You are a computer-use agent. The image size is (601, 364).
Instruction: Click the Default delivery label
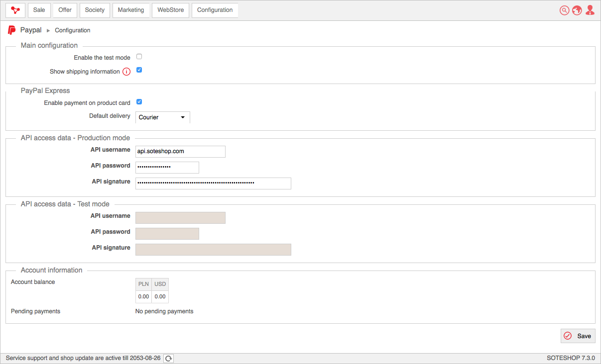pyautogui.click(x=110, y=116)
